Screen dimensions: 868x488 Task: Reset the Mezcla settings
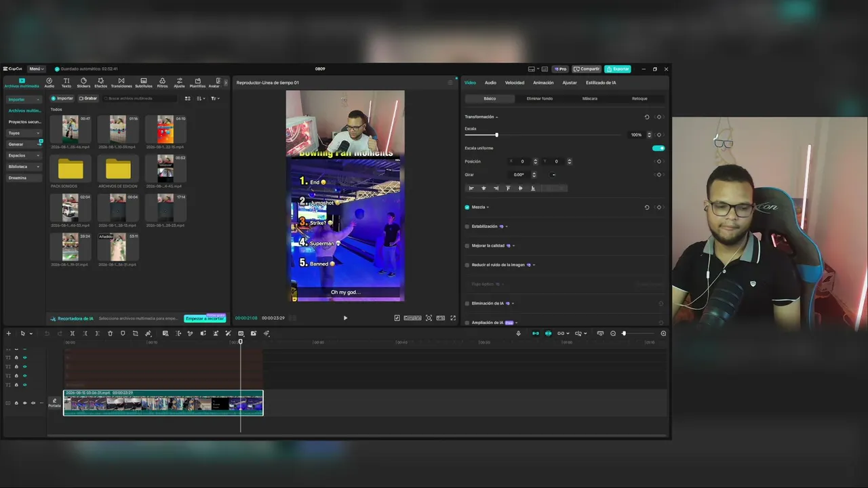(x=646, y=207)
